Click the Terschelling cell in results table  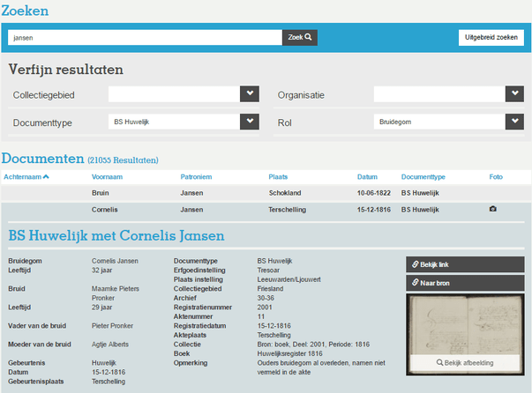pos(287,210)
